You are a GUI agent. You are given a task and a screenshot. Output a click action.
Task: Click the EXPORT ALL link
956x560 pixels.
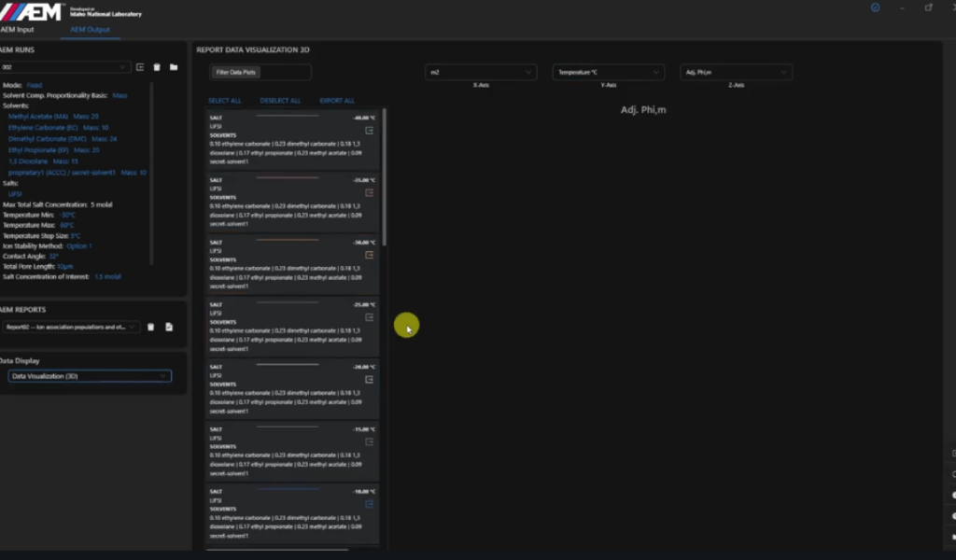[337, 101]
